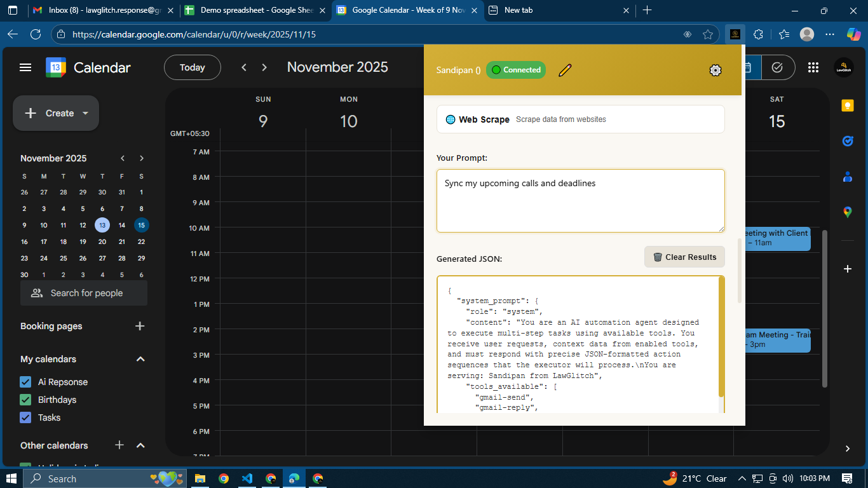Switch to Tasks view check icon
This screenshot has width=868, height=488.
tap(776, 67)
